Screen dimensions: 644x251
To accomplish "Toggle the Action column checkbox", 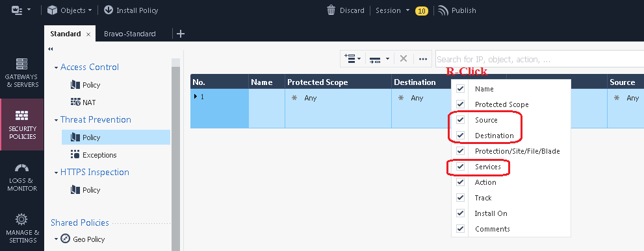I will coord(460,182).
